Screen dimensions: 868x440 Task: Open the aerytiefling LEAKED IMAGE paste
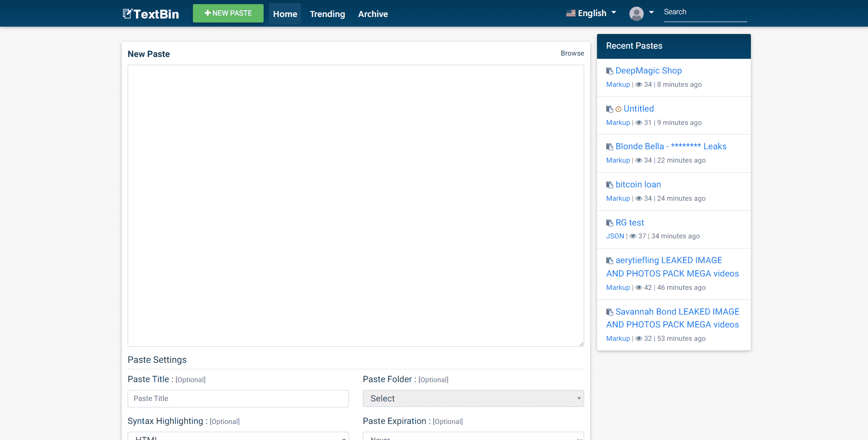tap(673, 267)
